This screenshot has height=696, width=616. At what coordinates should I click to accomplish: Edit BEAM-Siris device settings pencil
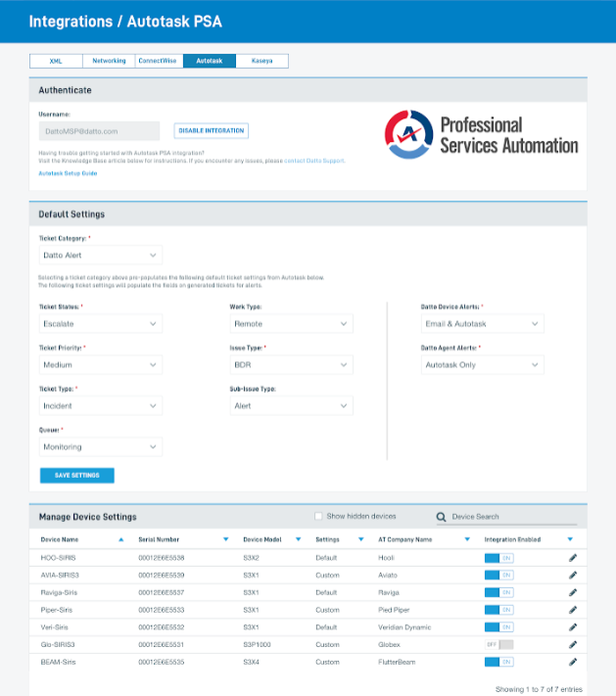pyautogui.click(x=573, y=662)
